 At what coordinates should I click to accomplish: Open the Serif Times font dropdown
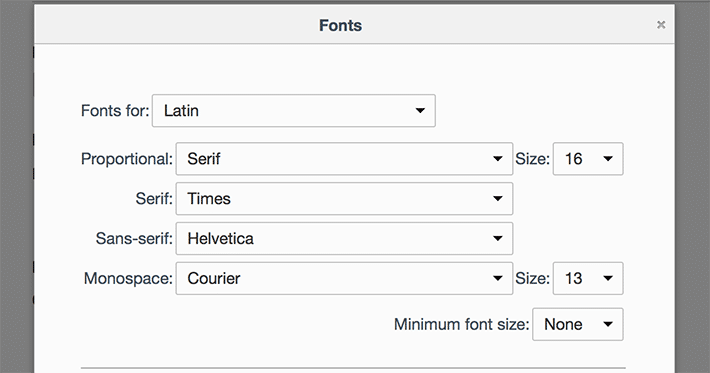(x=344, y=199)
